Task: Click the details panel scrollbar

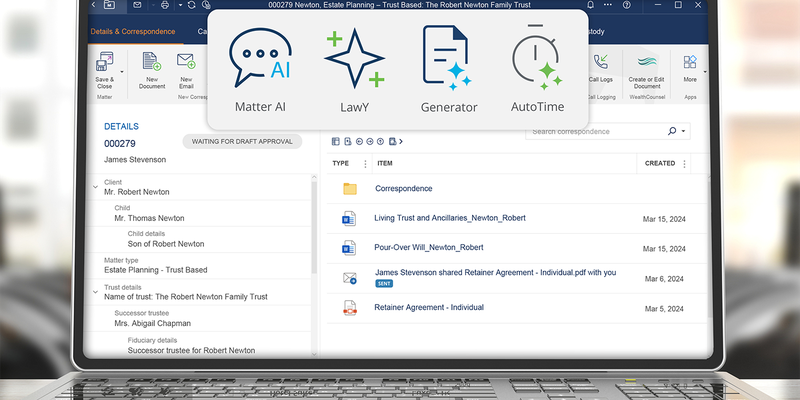Action: [314, 227]
